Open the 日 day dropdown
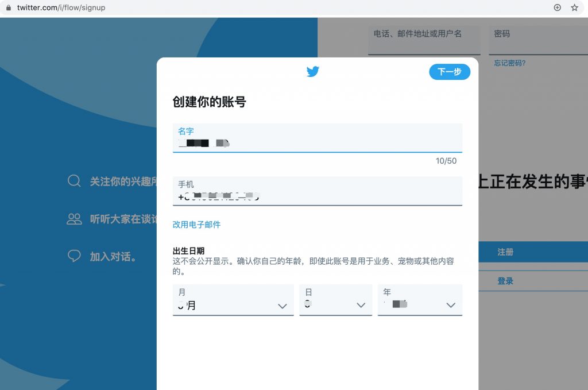The height and width of the screenshot is (390, 588). (x=335, y=300)
